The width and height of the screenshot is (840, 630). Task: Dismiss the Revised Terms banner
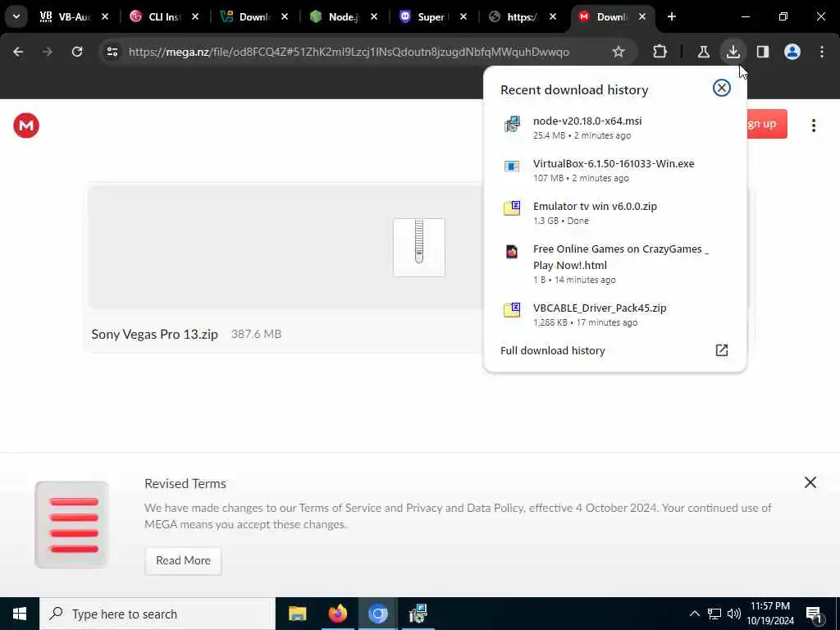point(810,482)
